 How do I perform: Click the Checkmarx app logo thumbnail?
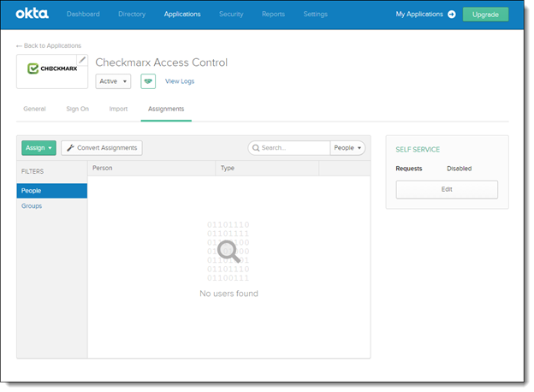pyautogui.click(x=52, y=72)
